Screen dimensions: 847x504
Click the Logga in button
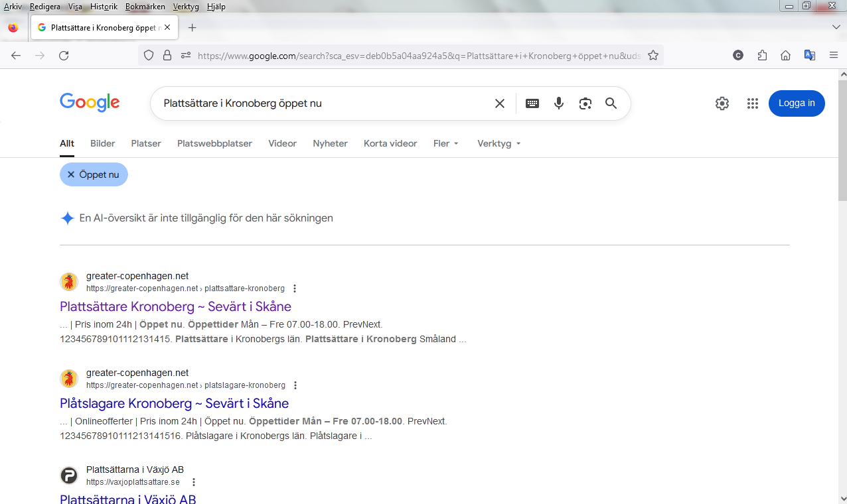click(x=797, y=103)
